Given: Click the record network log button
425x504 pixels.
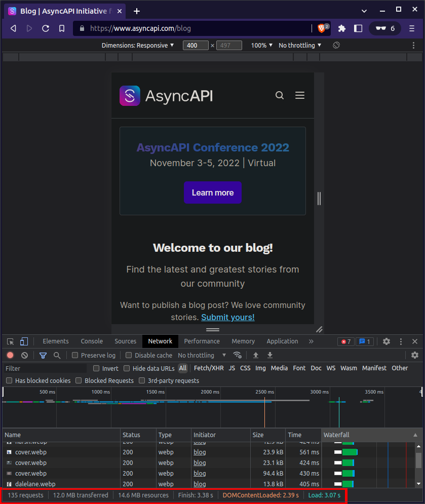Looking at the screenshot, I should click(x=10, y=355).
